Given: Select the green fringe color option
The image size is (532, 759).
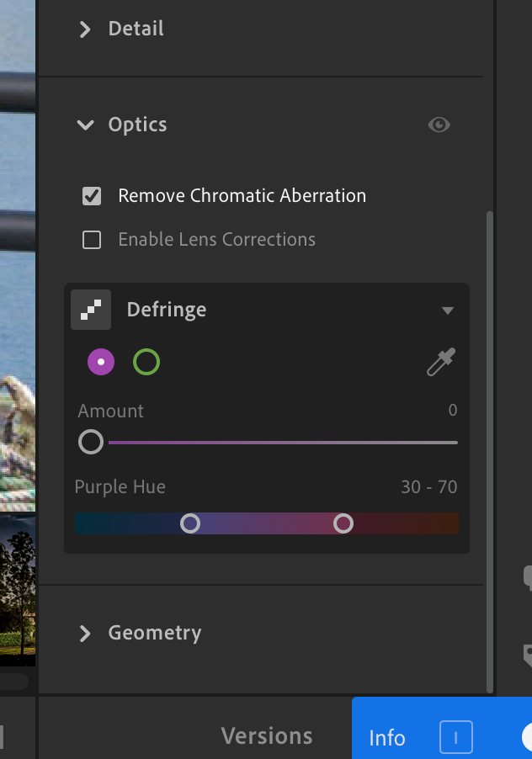Looking at the screenshot, I should (146, 363).
